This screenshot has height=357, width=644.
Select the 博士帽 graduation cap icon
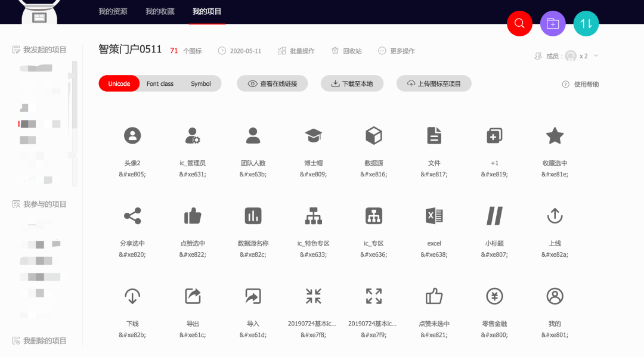[314, 136]
